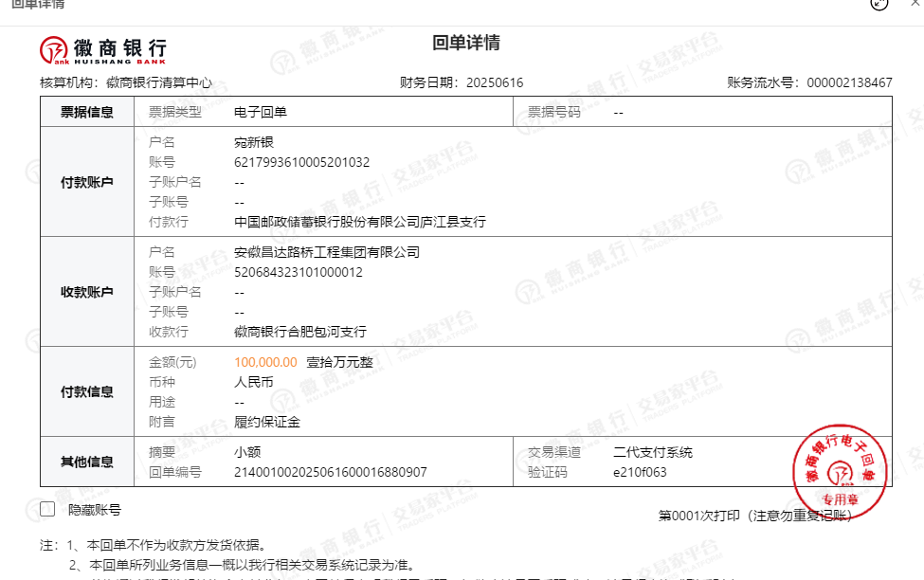The width and height of the screenshot is (924, 580).
Task: Close the 回单详情 dialog
Action: [x=915, y=3]
